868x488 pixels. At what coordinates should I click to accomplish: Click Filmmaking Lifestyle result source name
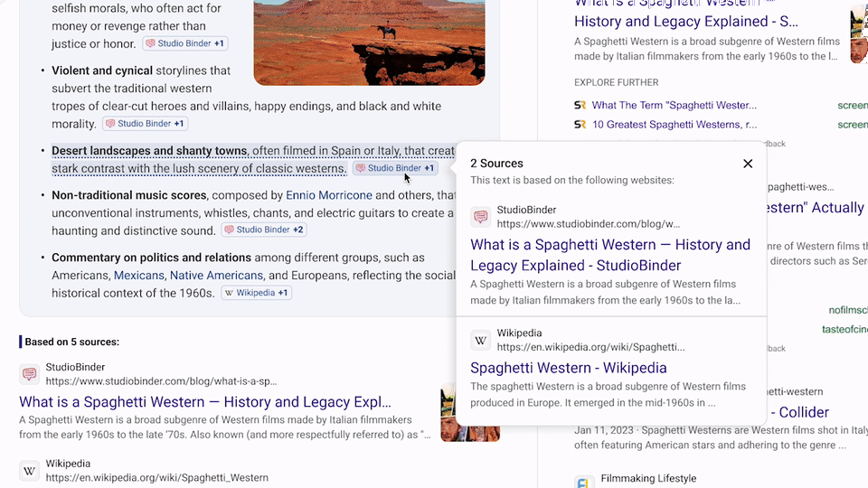pyautogui.click(x=648, y=478)
